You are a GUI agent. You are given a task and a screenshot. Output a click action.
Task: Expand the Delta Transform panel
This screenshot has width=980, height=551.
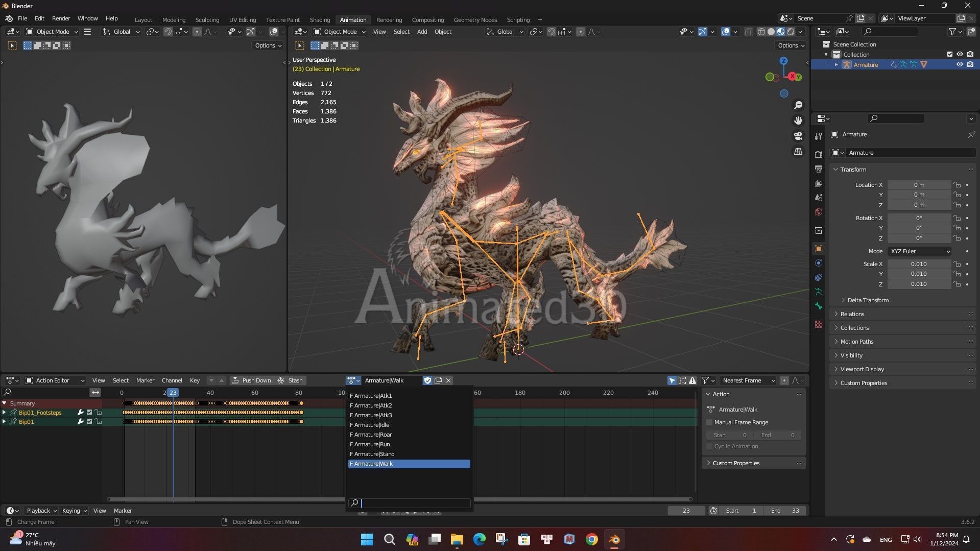tap(868, 300)
